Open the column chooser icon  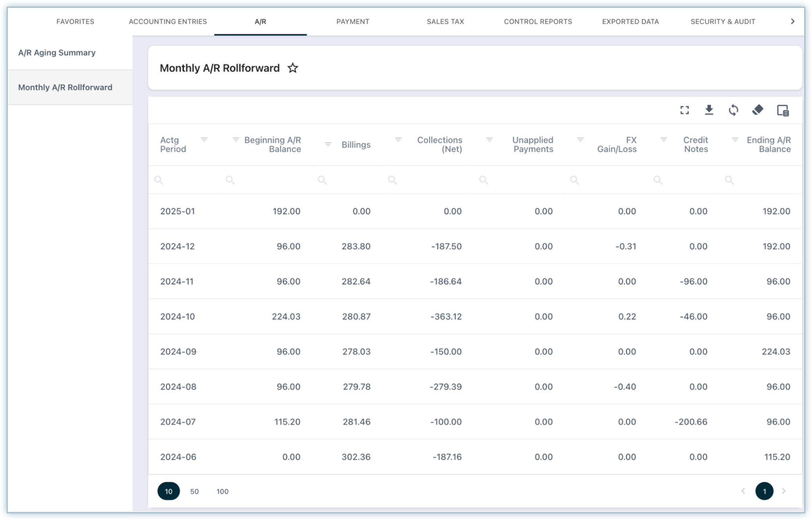point(783,110)
